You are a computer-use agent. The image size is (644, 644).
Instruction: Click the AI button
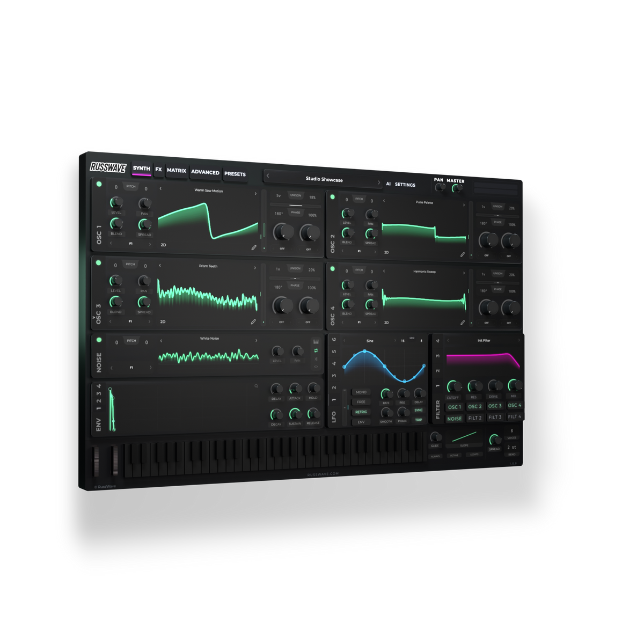point(389,184)
